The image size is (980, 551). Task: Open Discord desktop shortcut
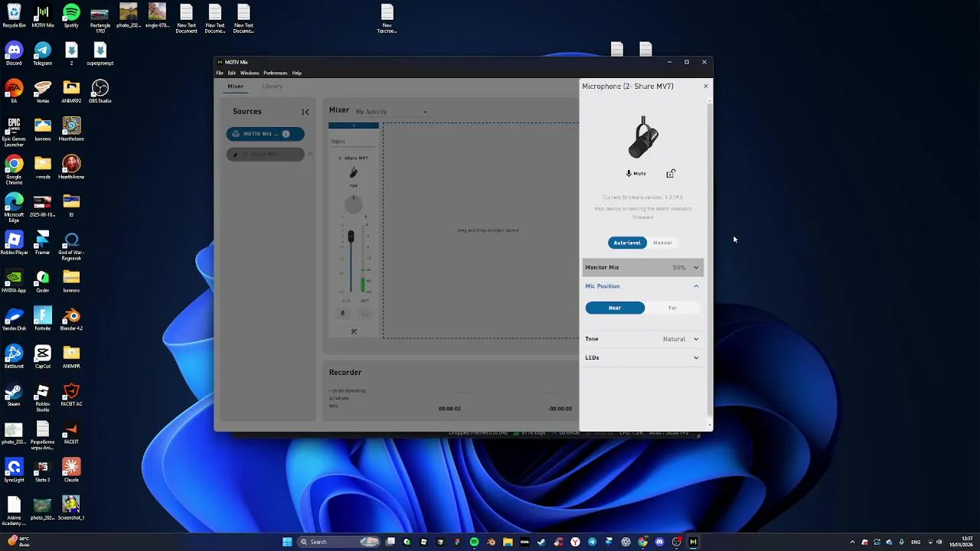click(14, 54)
